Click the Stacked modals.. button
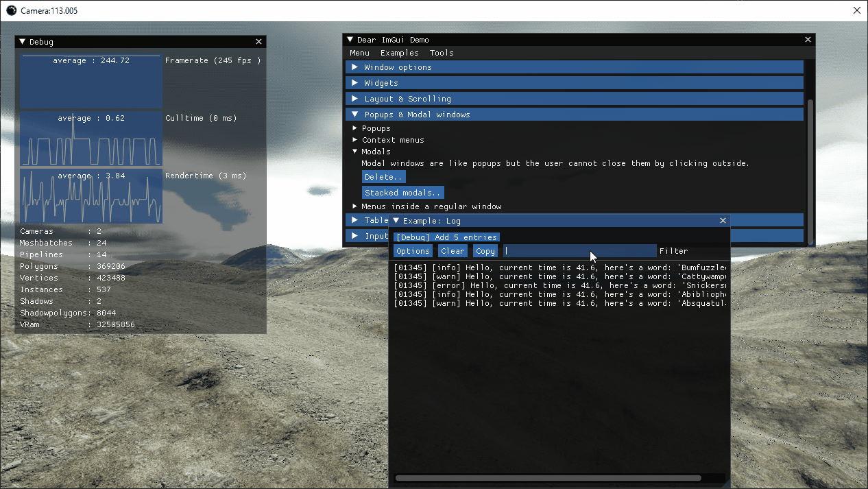The height and width of the screenshot is (489, 868). (x=402, y=193)
